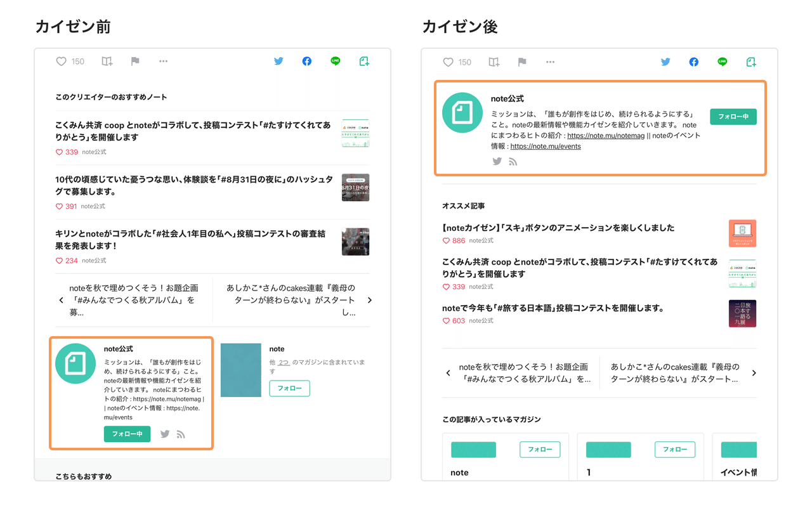Add to magazine icon in the カイゼン後 toolbar
Image resolution: width=812 pixels, height=515 pixels.
pyautogui.click(x=494, y=62)
